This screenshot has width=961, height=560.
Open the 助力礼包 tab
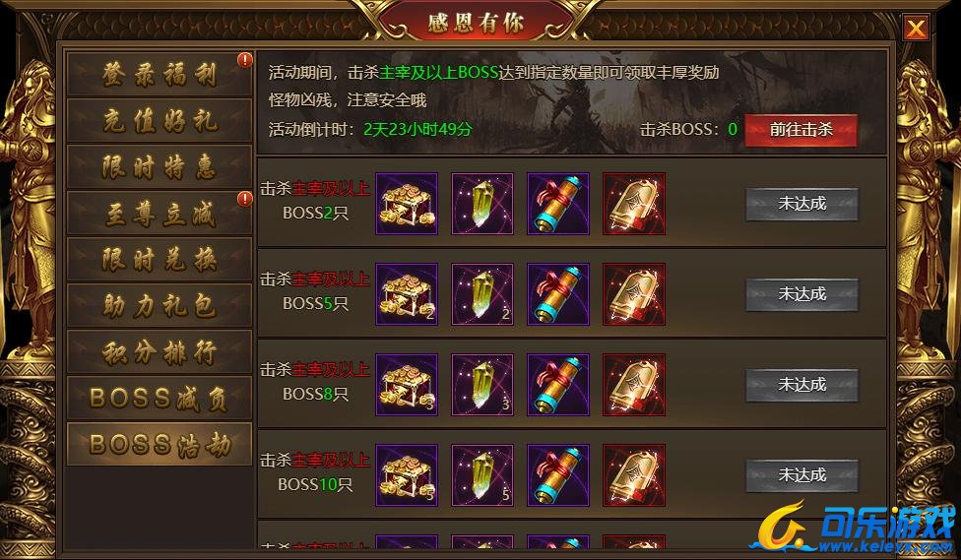point(160,306)
